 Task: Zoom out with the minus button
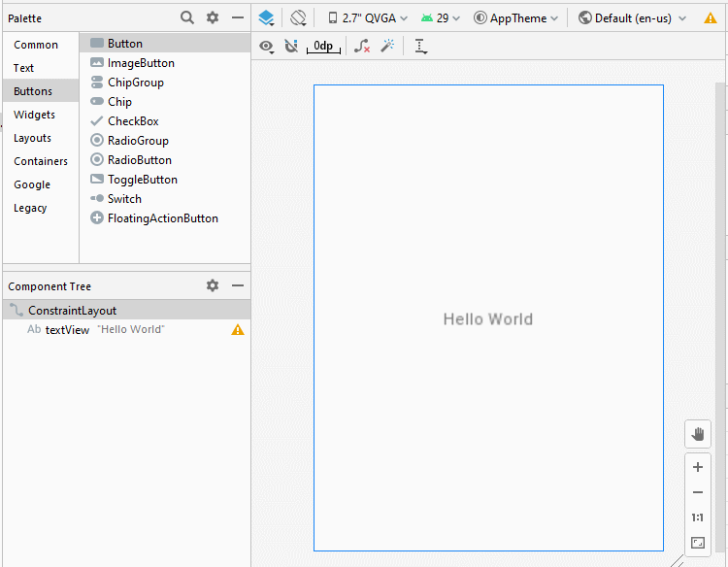pyautogui.click(x=698, y=492)
